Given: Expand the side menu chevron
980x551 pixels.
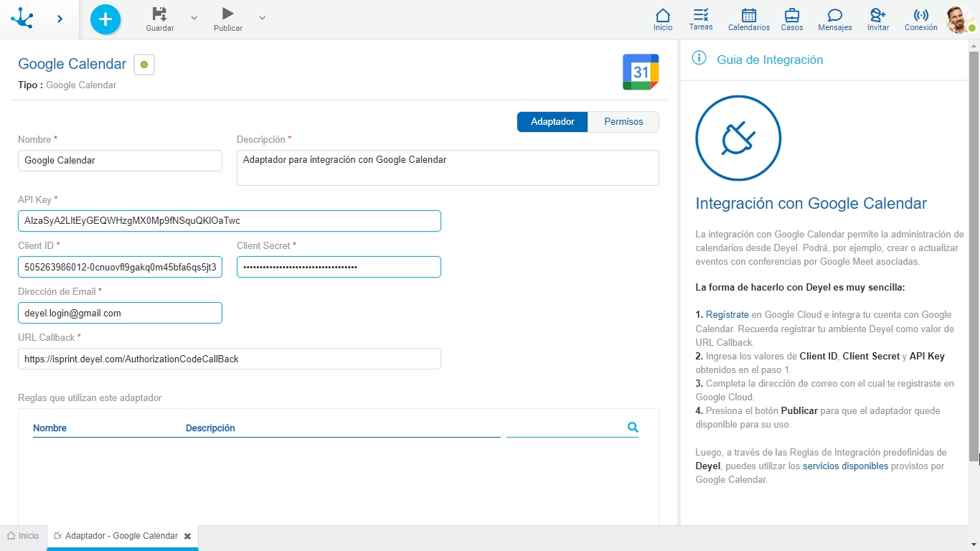Looking at the screenshot, I should (x=60, y=19).
